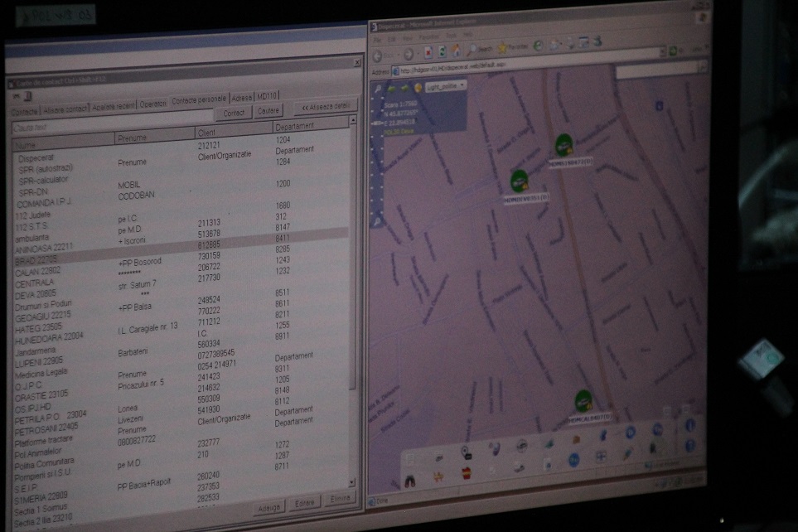Image resolution: width=798 pixels, height=532 pixels.
Task: Click the globe icon on the map toolbar
Action: click(x=417, y=86)
